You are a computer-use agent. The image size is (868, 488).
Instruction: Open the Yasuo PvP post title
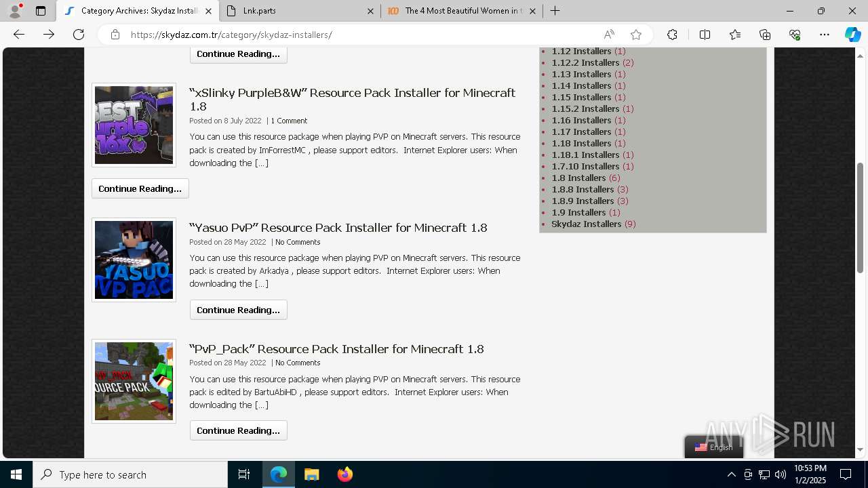point(338,228)
